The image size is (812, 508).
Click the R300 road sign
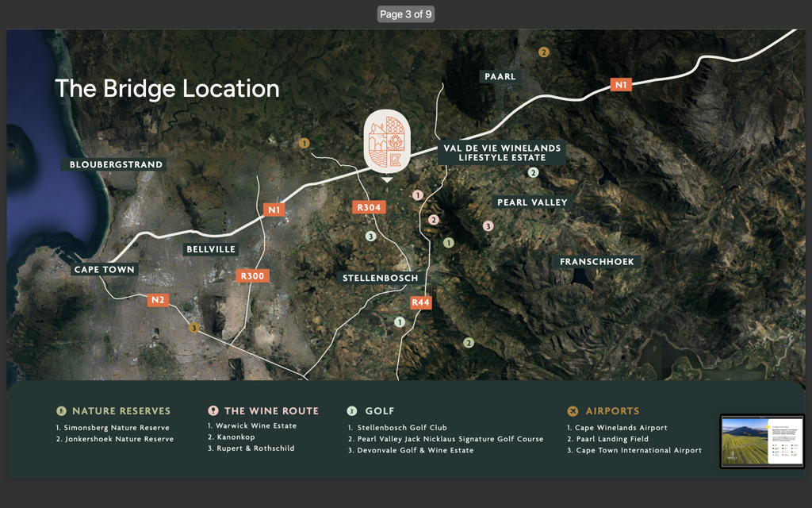pyautogui.click(x=253, y=276)
